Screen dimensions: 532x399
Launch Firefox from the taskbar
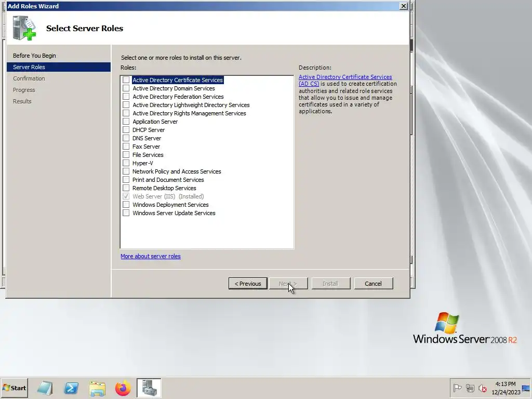(123, 388)
